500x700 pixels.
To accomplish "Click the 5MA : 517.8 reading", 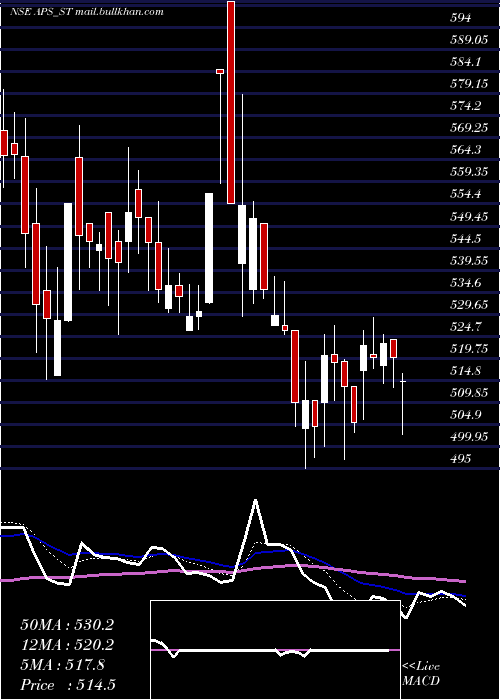I will point(63,665).
